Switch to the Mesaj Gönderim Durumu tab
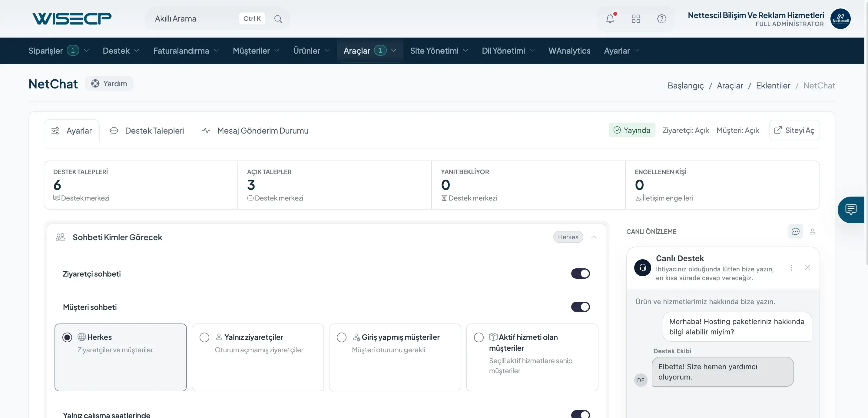The width and height of the screenshot is (868, 418). click(x=255, y=131)
